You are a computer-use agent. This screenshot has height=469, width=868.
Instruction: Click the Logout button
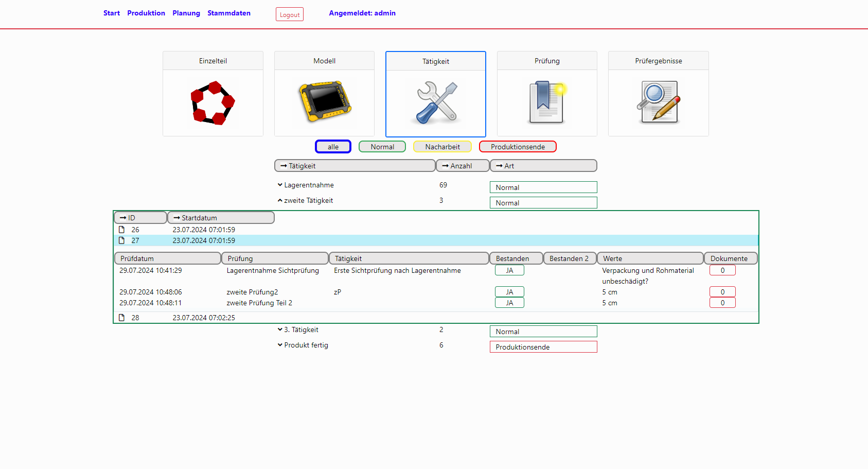289,14
